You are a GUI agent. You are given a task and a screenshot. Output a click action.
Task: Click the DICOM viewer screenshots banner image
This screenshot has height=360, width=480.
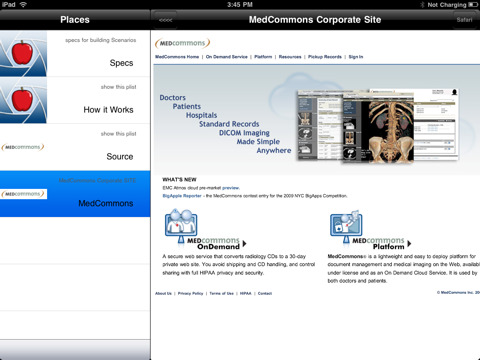coord(378,126)
